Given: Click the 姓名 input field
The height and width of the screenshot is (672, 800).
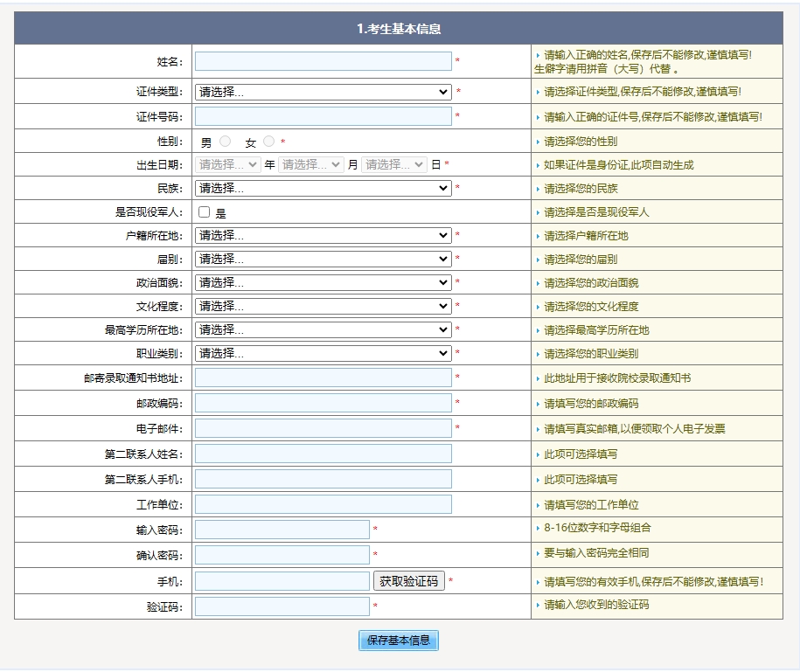Looking at the screenshot, I should [323, 61].
